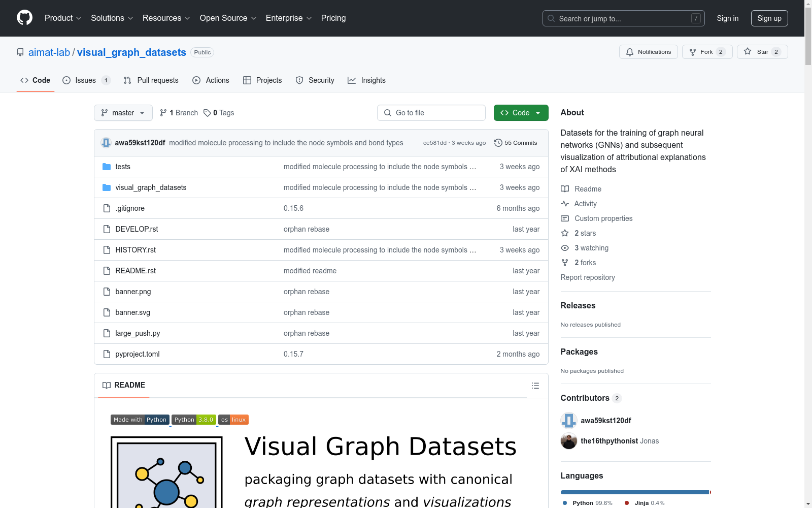Expand the Solutions menu
The width and height of the screenshot is (812, 508).
click(x=112, y=18)
